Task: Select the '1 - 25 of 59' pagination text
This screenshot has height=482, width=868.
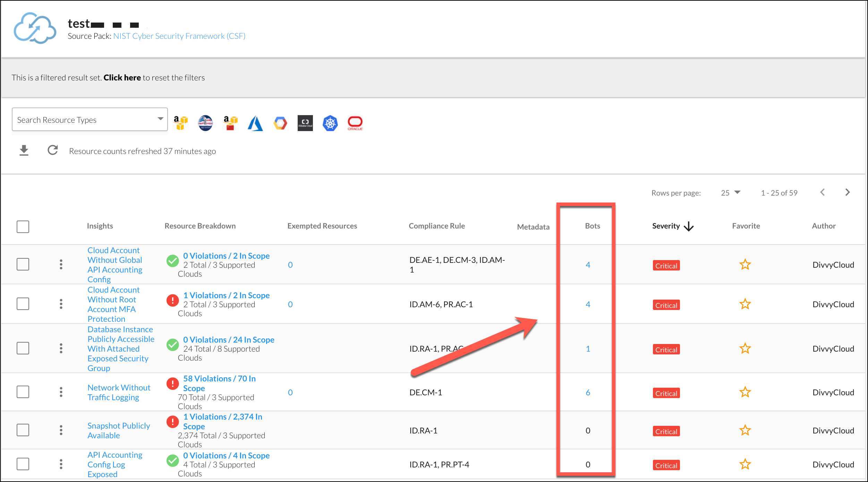Action: pos(779,193)
